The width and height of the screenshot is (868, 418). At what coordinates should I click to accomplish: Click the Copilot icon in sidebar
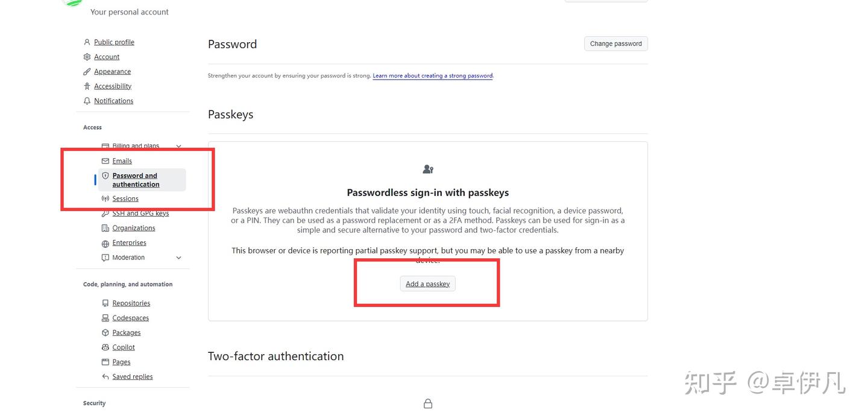105,347
